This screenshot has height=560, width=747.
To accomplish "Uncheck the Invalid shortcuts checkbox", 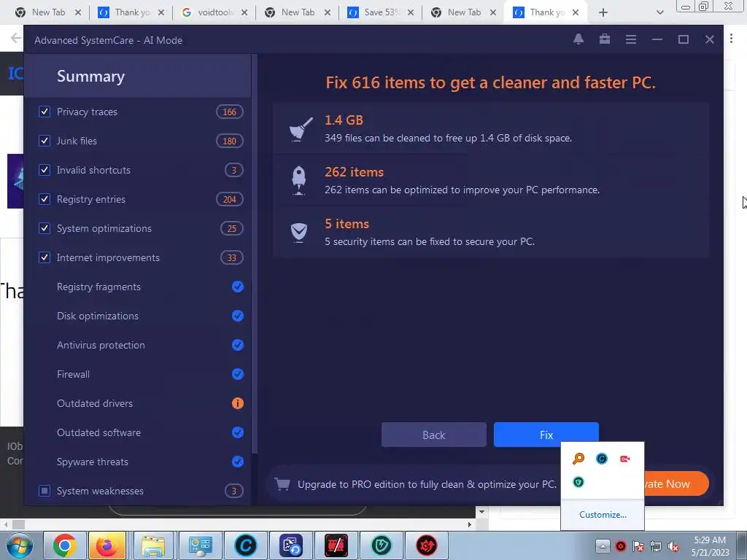I will point(44,170).
